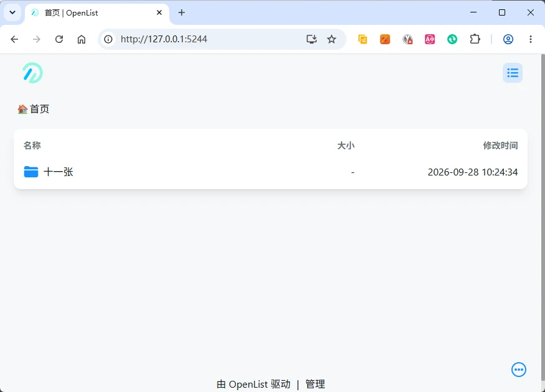Open the green circular extension
545x392 pixels.
tap(452, 39)
